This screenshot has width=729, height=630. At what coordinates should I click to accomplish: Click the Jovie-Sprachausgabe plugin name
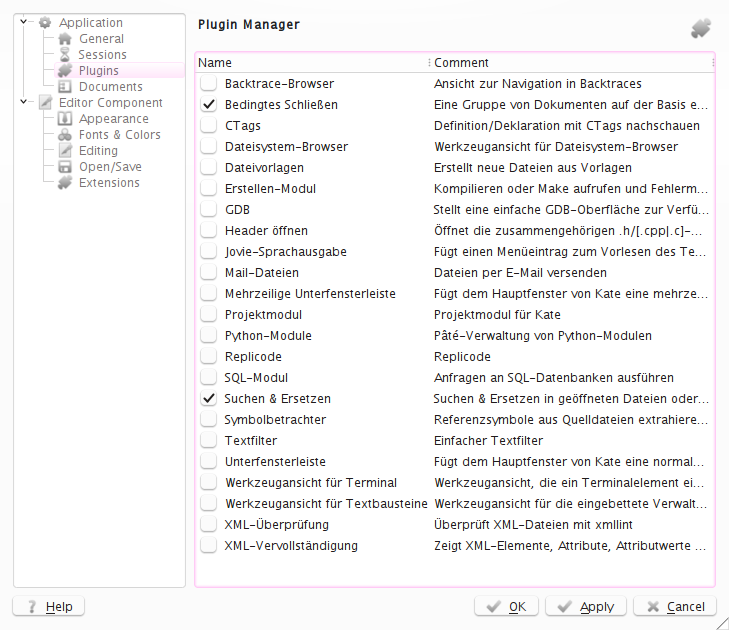tap(285, 252)
